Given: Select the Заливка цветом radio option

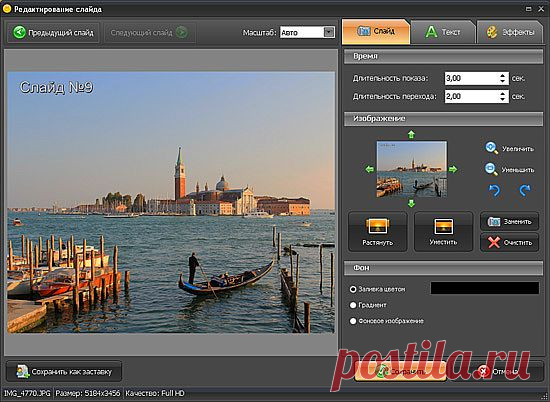Looking at the screenshot, I should [x=353, y=289].
